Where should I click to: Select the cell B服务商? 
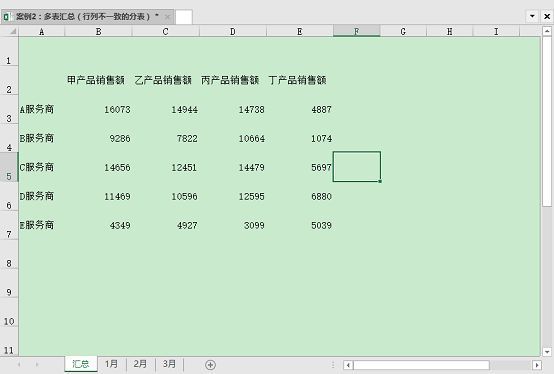click(42, 138)
